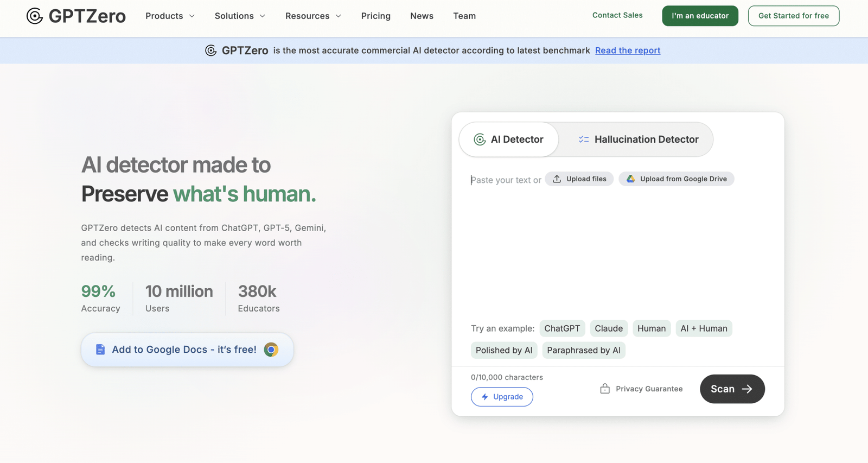Expand the Products menu chevron
The image size is (868, 463).
click(x=192, y=16)
